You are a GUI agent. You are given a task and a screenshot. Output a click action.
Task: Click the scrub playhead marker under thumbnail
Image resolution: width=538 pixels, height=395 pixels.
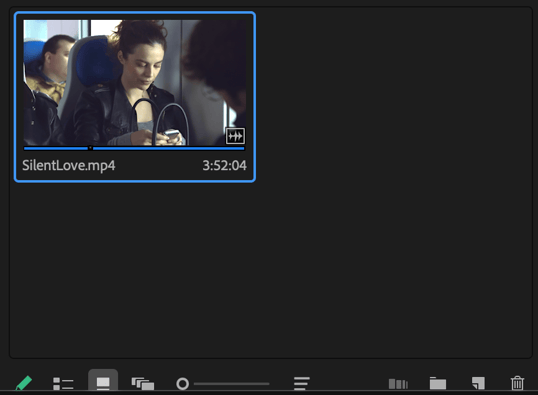click(x=90, y=148)
